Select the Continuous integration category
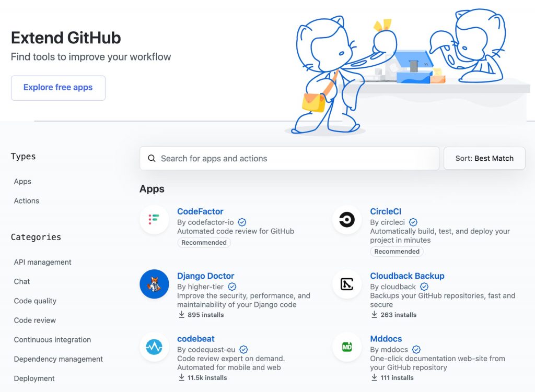 click(53, 340)
